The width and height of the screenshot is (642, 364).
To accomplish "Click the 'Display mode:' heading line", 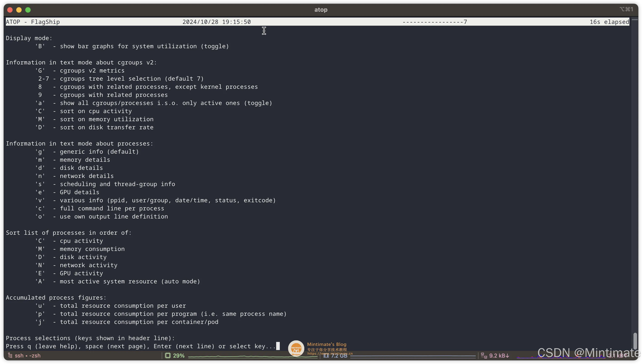I will tap(29, 38).
